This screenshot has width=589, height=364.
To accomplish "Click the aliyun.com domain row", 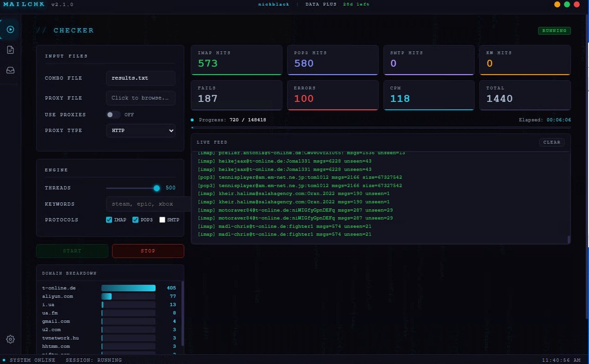I will [109, 296].
